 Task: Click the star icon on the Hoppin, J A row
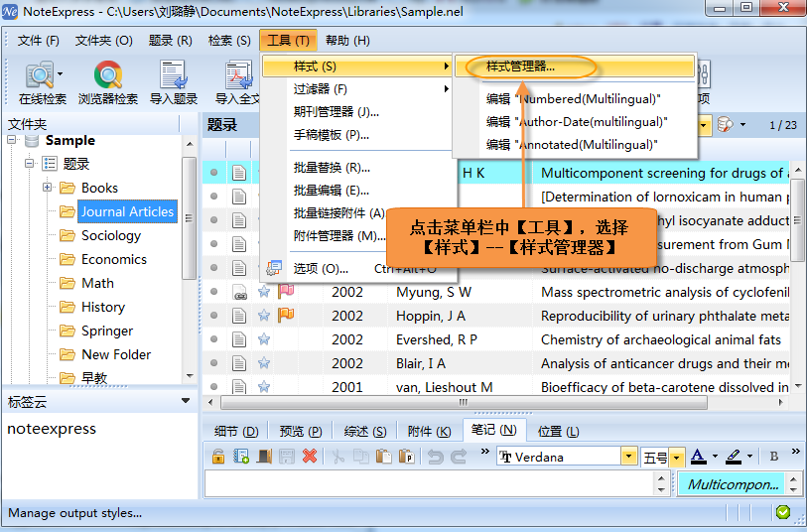click(264, 316)
